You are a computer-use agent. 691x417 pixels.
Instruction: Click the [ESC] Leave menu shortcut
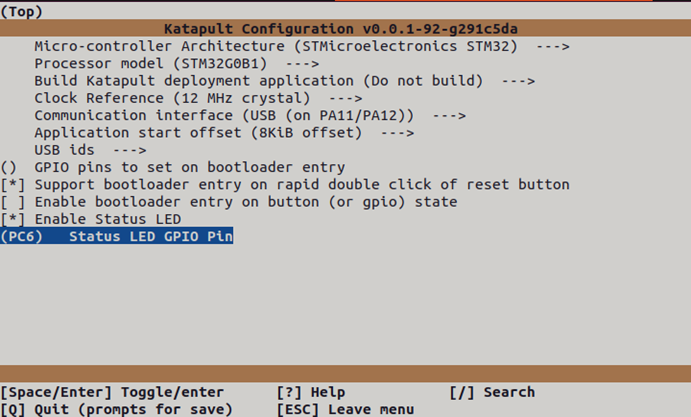click(345, 409)
